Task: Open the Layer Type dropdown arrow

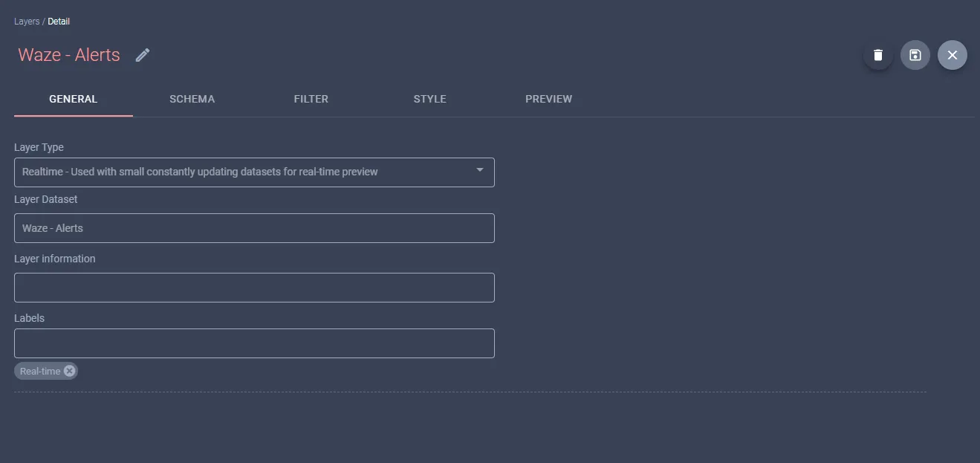Action: (480, 170)
